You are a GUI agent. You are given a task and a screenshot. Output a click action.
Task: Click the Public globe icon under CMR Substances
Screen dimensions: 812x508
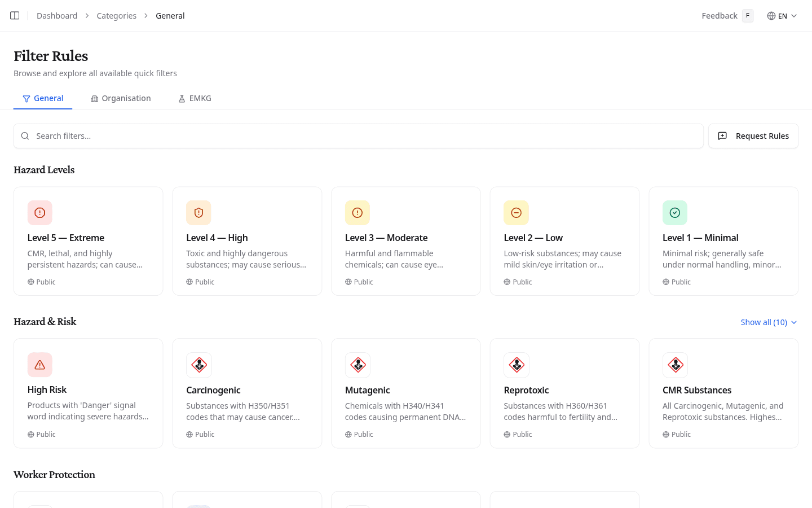(666, 434)
